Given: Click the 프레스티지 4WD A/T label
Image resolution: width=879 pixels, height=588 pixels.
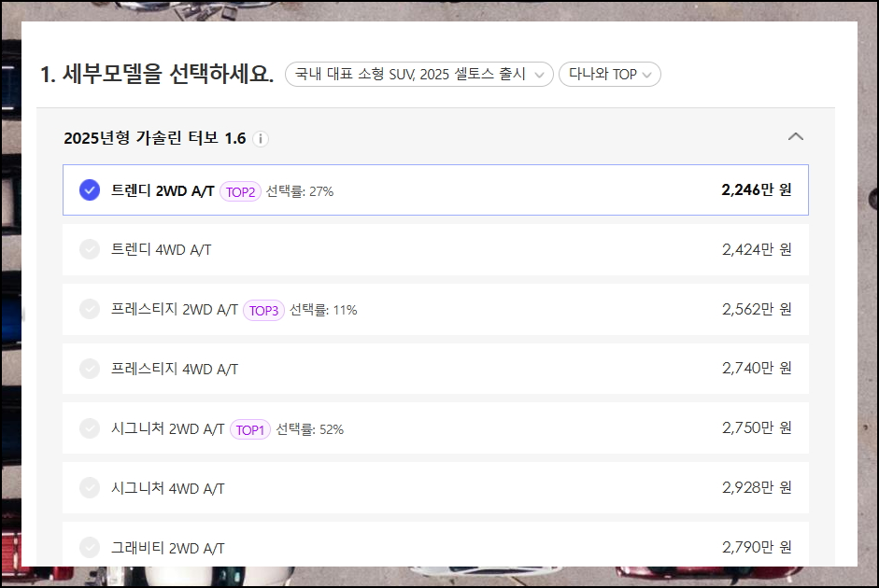Looking at the screenshot, I should pyautogui.click(x=175, y=369).
